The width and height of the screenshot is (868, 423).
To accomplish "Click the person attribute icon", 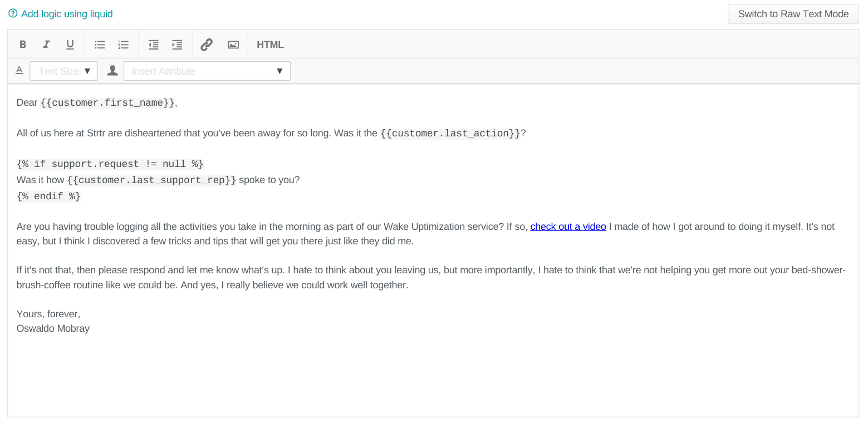I will [x=112, y=71].
